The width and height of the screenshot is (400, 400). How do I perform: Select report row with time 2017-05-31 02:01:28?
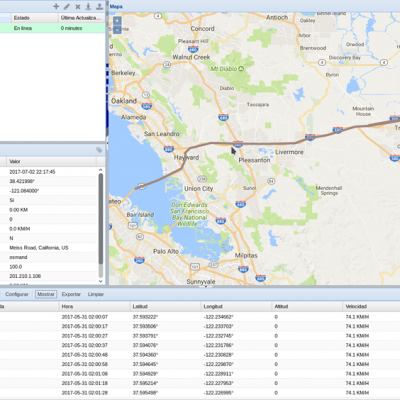200,393
